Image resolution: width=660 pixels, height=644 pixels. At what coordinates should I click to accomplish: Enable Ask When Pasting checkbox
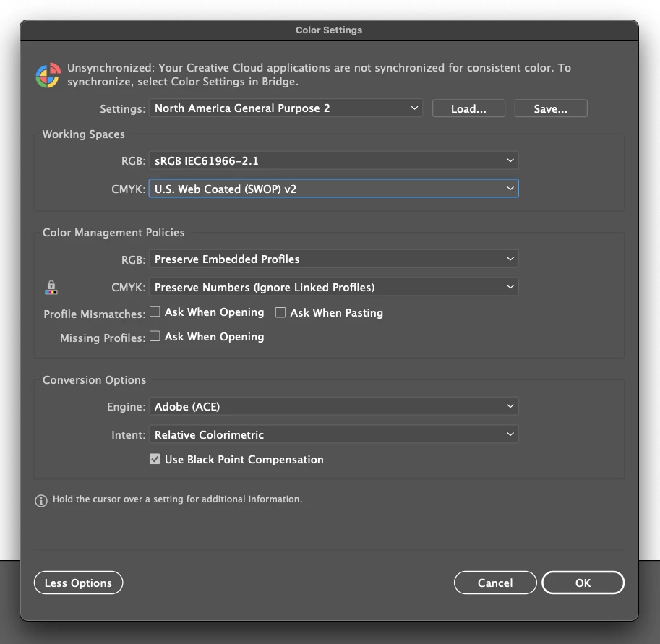tap(280, 312)
